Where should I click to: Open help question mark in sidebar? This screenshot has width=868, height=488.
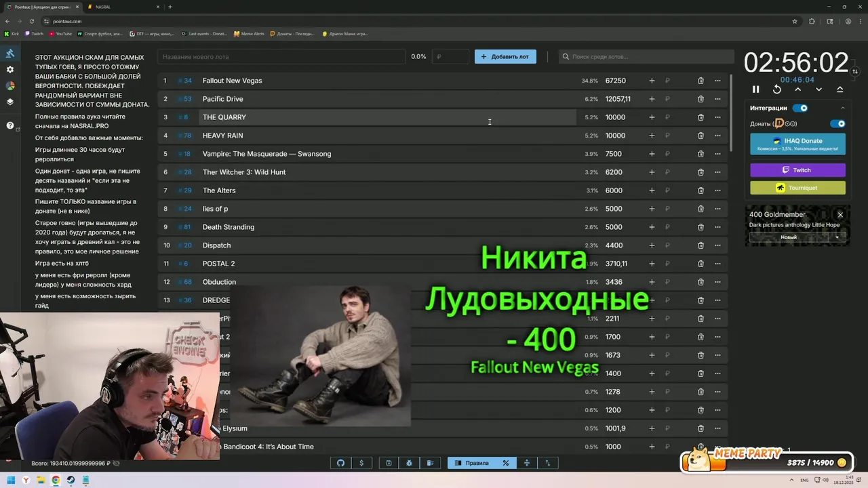pos(10,125)
